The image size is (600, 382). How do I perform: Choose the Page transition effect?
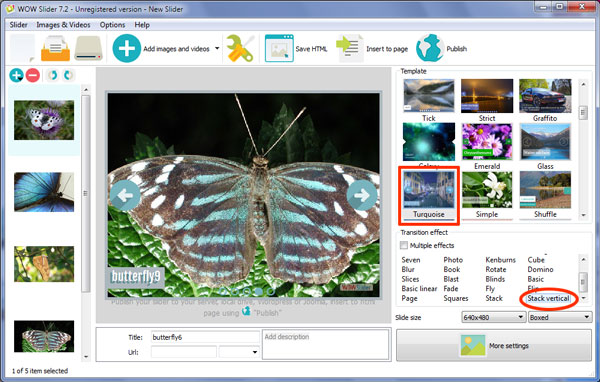409,298
